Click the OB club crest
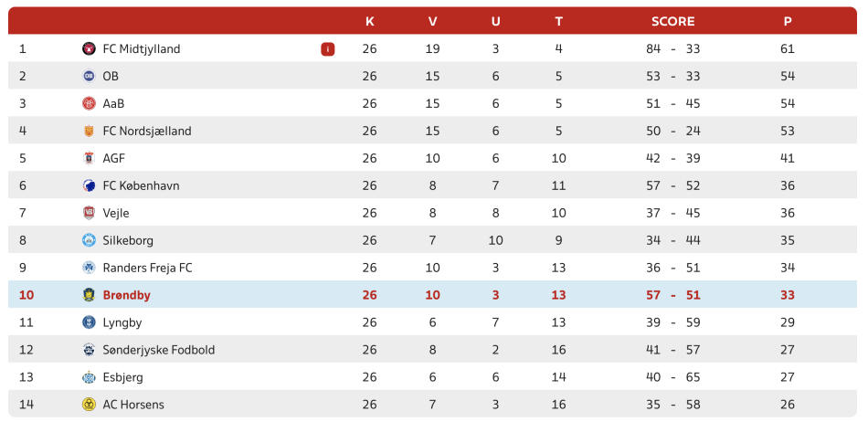The height and width of the screenshot is (422, 868). click(x=89, y=77)
